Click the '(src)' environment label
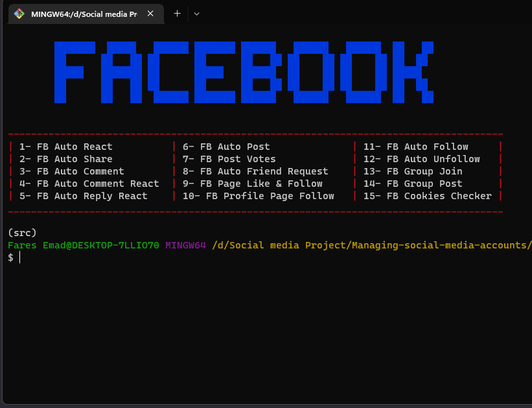The height and width of the screenshot is (408, 532). coord(22,233)
